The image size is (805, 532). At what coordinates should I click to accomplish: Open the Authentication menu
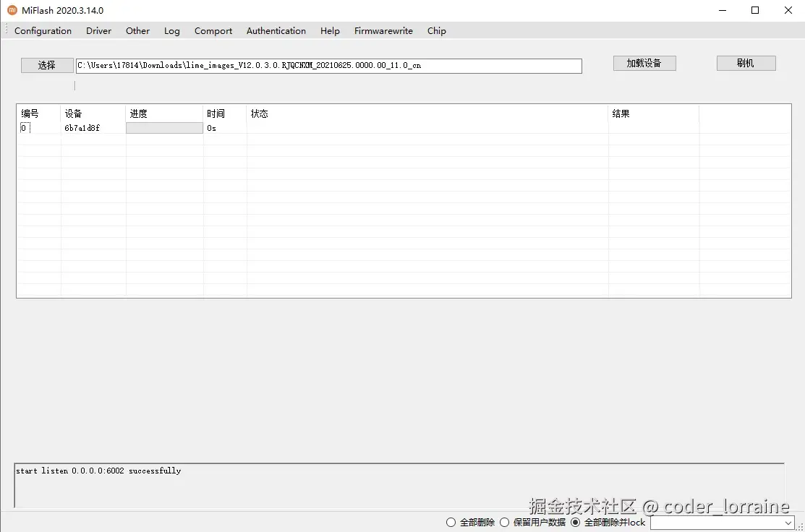tap(276, 30)
